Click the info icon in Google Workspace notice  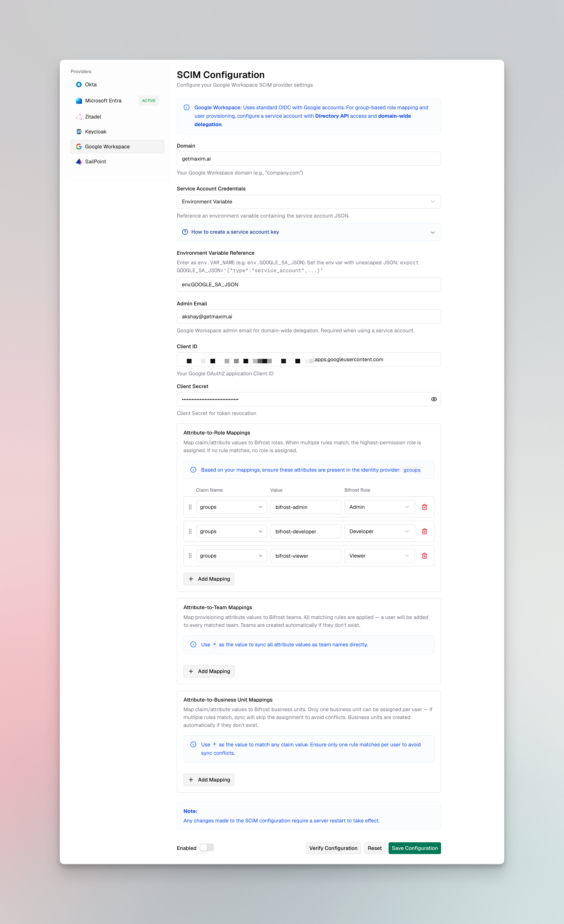click(186, 108)
